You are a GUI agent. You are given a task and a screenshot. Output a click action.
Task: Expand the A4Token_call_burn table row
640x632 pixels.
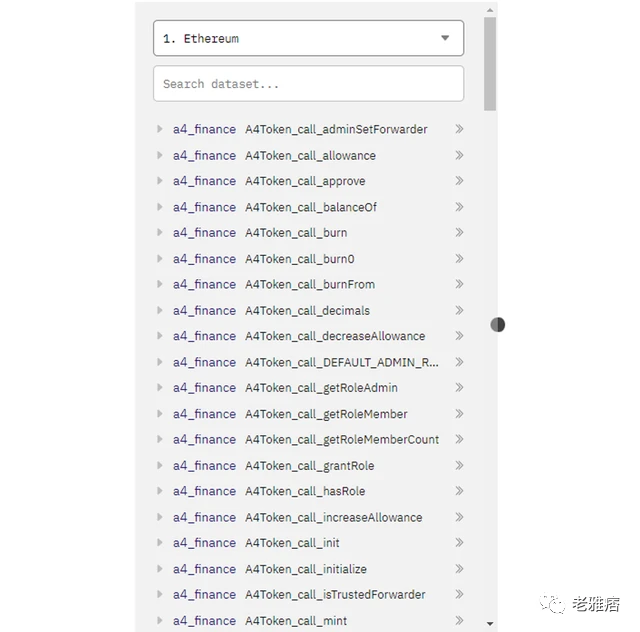pyautogui.click(x=159, y=233)
